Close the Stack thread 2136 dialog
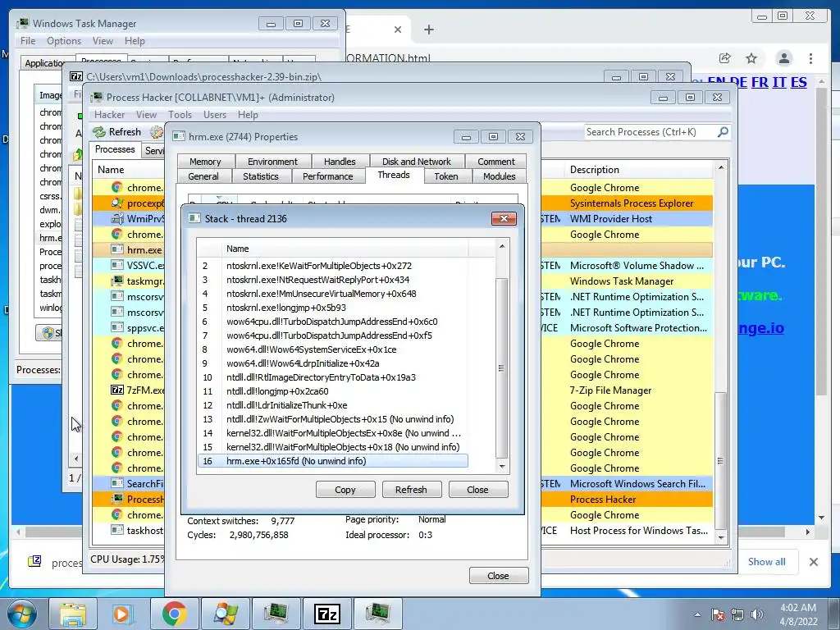 (504, 218)
